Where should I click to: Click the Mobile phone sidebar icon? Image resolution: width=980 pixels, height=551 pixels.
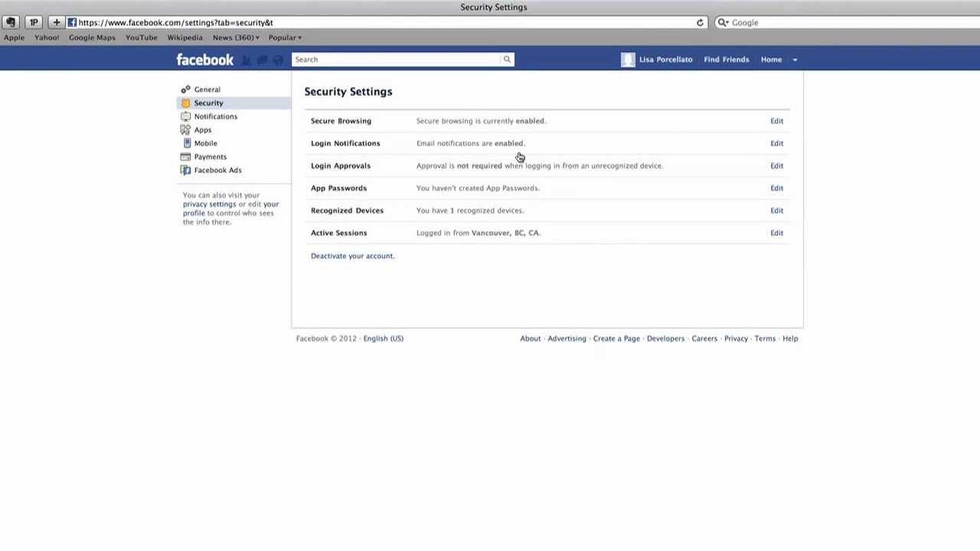coord(187,143)
